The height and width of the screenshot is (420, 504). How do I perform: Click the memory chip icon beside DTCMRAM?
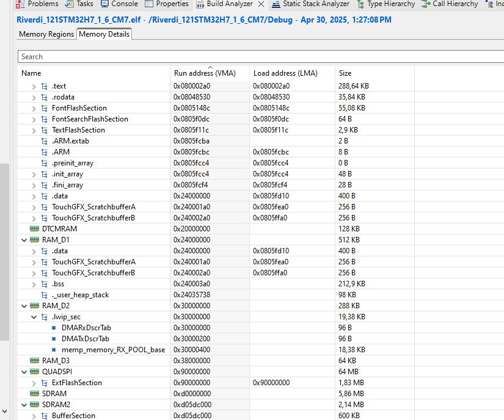(35, 228)
